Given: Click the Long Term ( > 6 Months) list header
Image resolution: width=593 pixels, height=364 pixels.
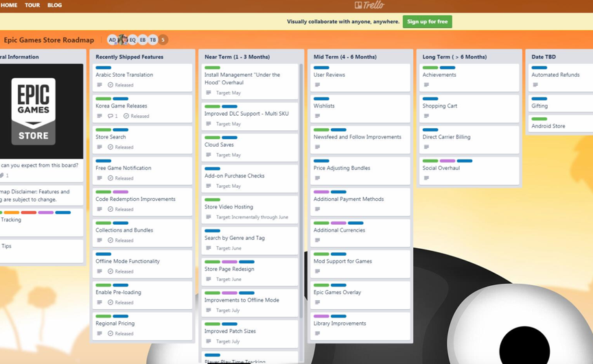Looking at the screenshot, I should click(x=454, y=57).
